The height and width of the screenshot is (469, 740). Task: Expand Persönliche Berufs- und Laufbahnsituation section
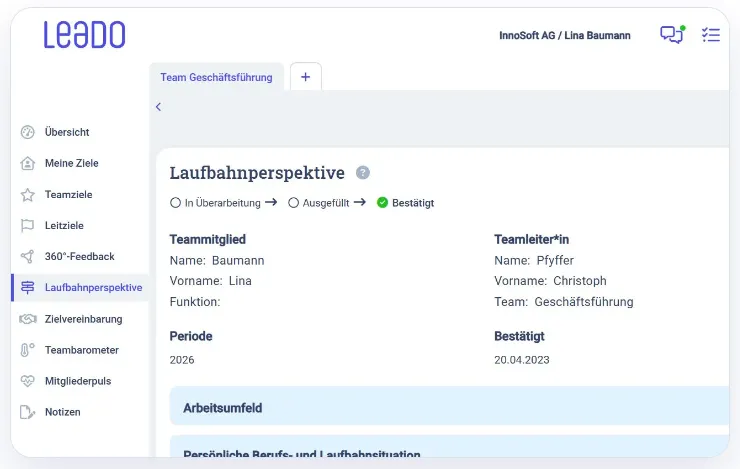(449, 446)
